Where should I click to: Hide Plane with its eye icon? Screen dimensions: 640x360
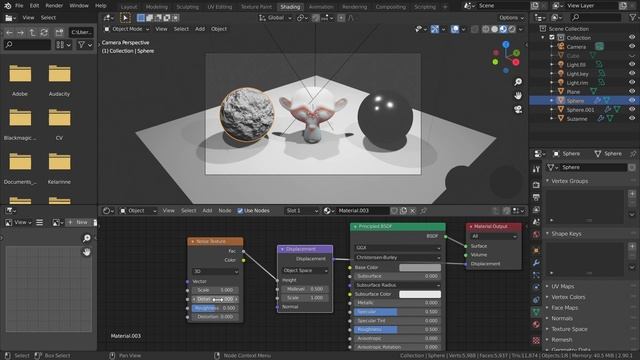(x=632, y=91)
